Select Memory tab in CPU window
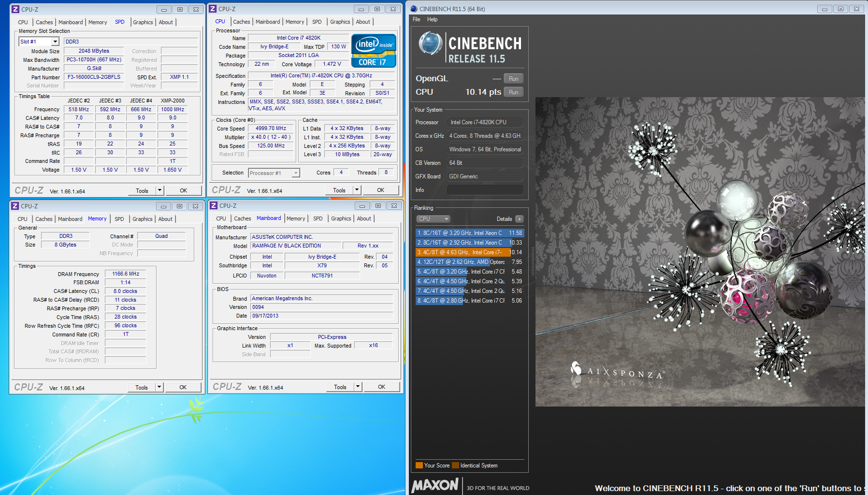This screenshot has width=868, height=495. (295, 22)
